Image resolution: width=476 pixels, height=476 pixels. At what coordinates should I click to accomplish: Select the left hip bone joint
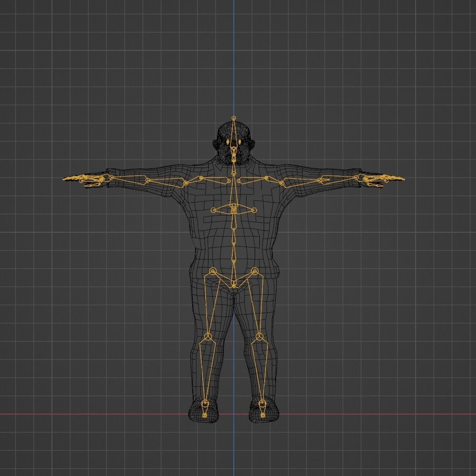pyautogui.click(x=212, y=270)
